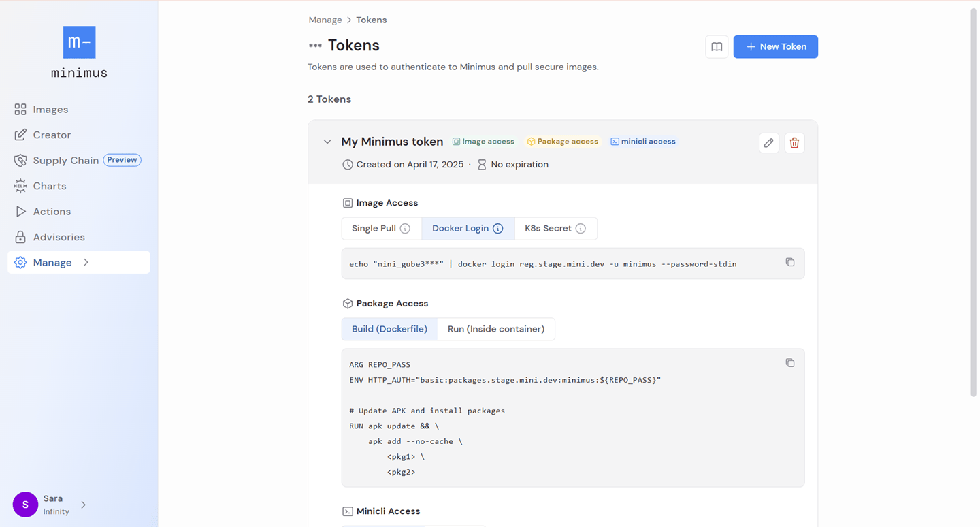Viewport: 980px width, 527px height.
Task: Click the minicli access badge
Action: [x=643, y=142]
